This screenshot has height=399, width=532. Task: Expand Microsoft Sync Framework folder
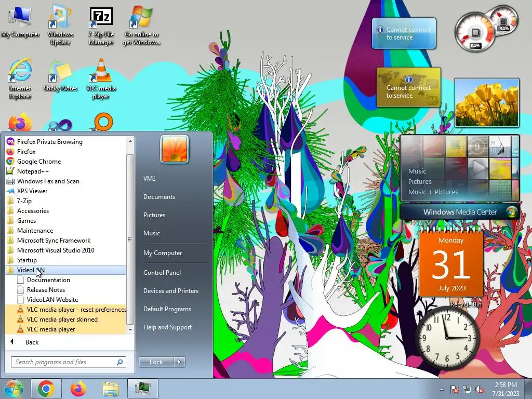pos(54,240)
